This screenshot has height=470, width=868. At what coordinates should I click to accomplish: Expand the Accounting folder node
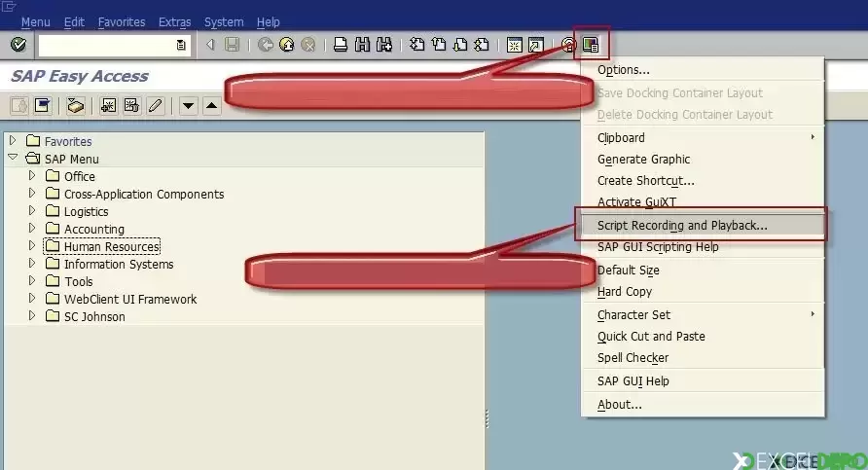[32, 228]
